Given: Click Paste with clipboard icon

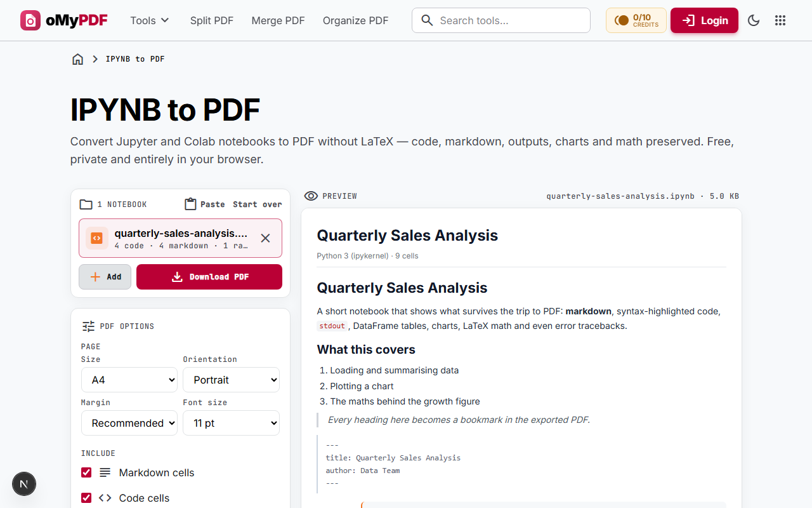Looking at the screenshot, I should point(204,204).
